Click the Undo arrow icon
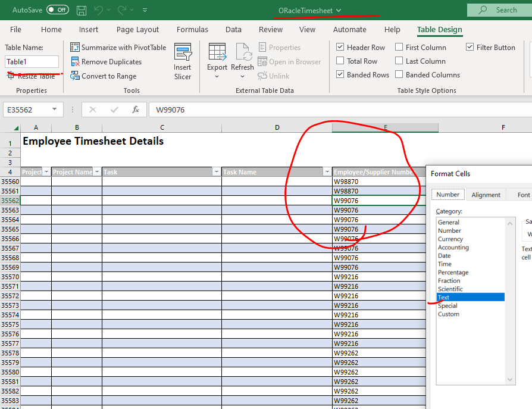The height and width of the screenshot is (409, 532). pyautogui.click(x=98, y=10)
